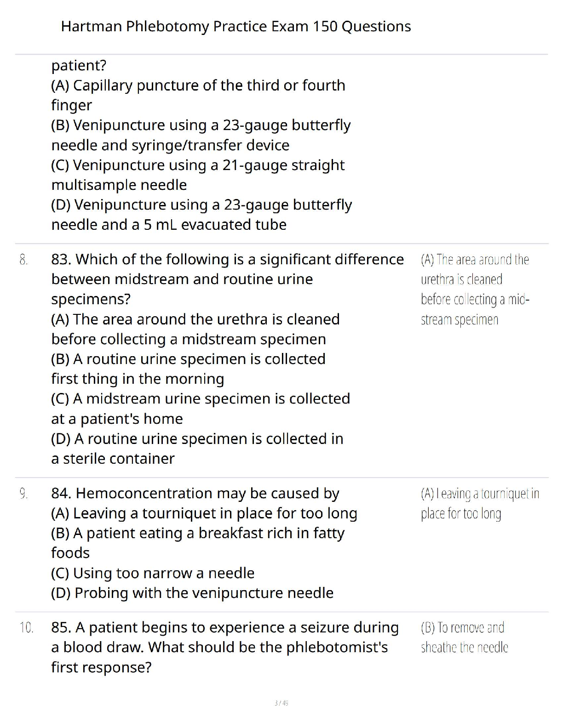Select option (D) routine urine in sterile container
The image size is (563, 728).
pos(197,449)
